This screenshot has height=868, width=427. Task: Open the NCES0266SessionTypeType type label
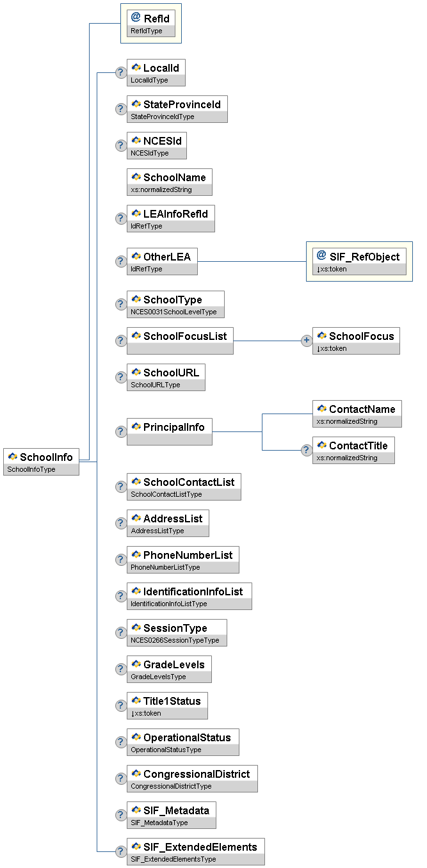click(x=175, y=640)
